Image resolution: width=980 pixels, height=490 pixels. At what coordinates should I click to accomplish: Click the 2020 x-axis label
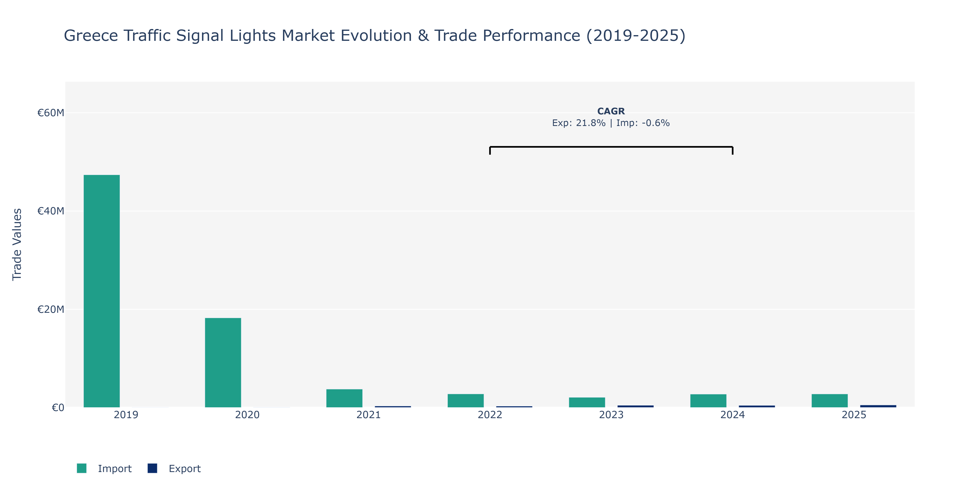(x=247, y=415)
